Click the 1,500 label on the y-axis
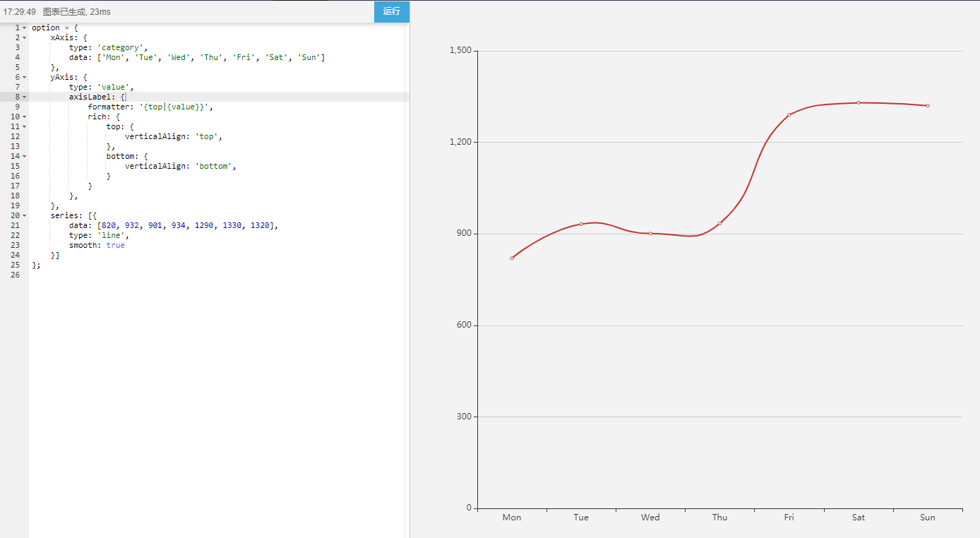 (x=460, y=50)
